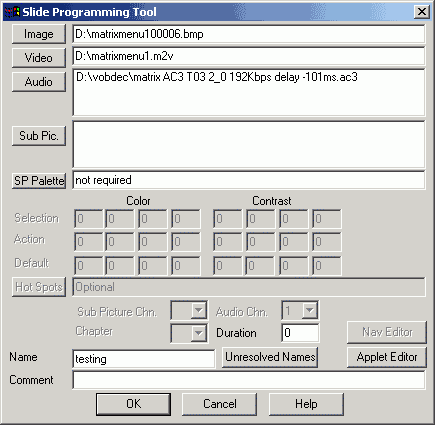The width and height of the screenshot is (435, 425).
Task: Confirm the dialog with OK
Action: coord(133,404)
